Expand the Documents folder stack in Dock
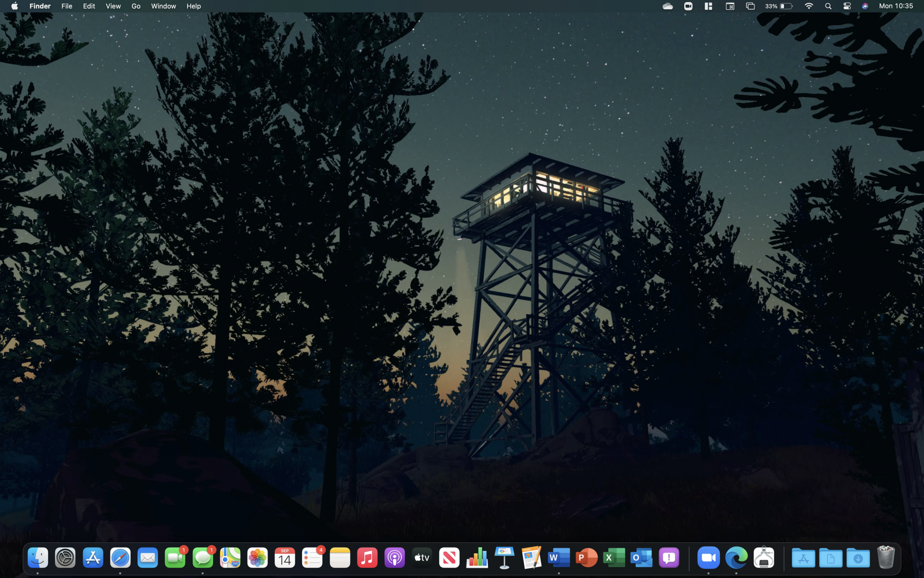 (831, 558)
